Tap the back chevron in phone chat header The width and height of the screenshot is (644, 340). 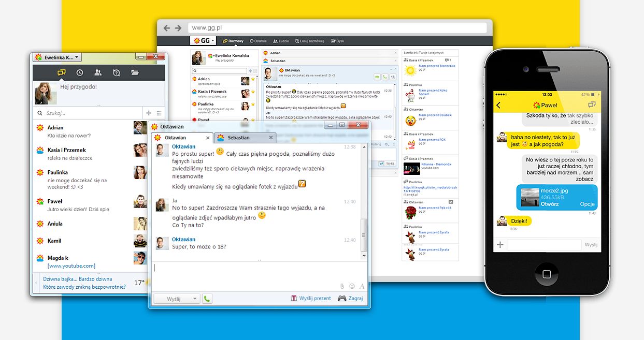(x=498, y=106)
